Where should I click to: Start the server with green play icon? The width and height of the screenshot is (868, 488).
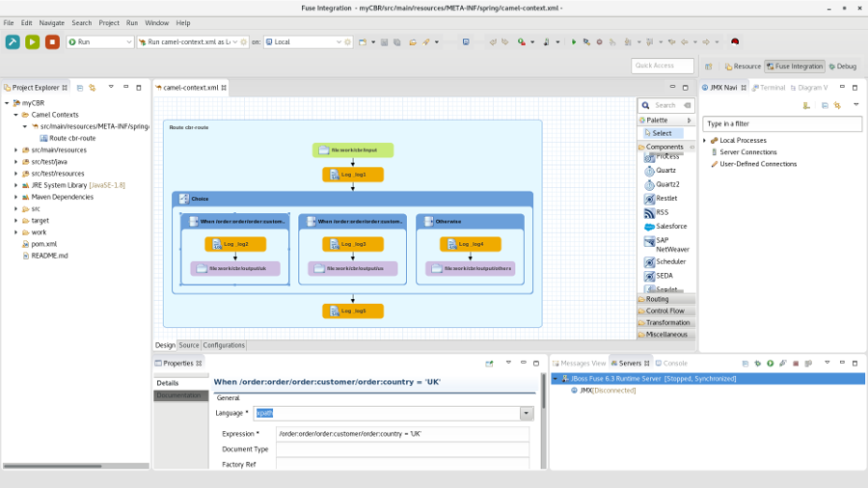pyautogui.click(x=770, y=364)
